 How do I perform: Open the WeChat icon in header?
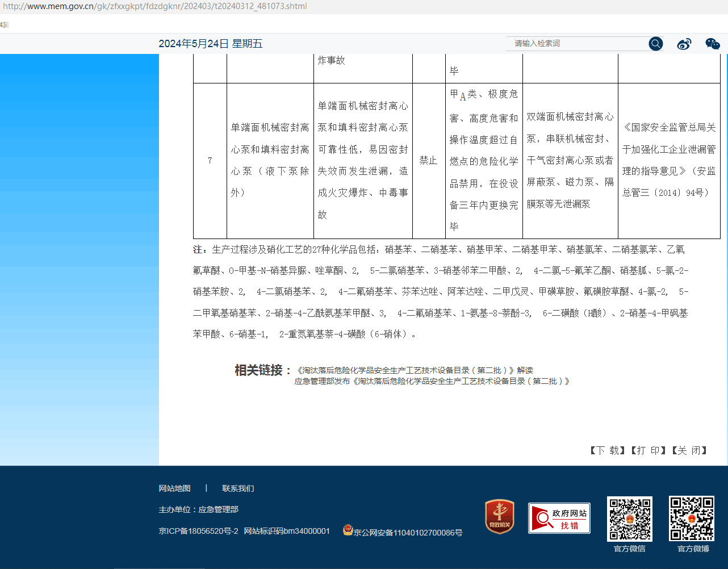[x=712, y=44]
